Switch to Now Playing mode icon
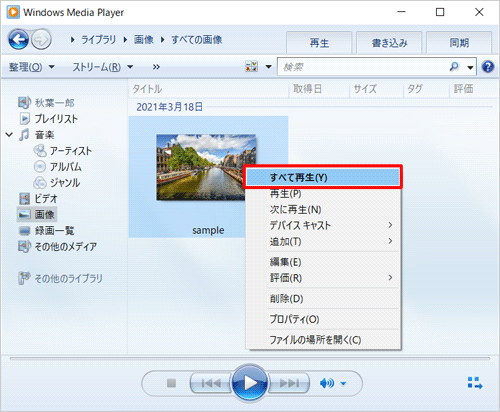Viewport: 500px width, 412px height. pos(475,383)
